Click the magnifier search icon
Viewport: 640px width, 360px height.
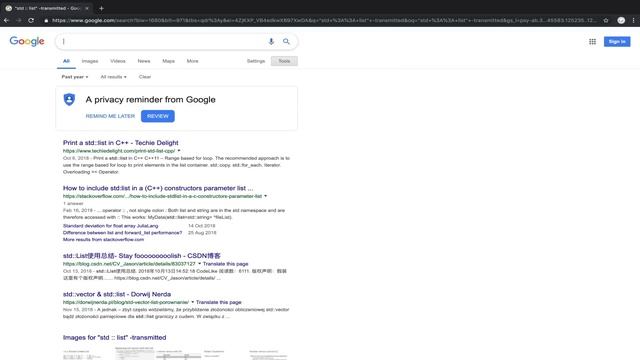(286, 42)
